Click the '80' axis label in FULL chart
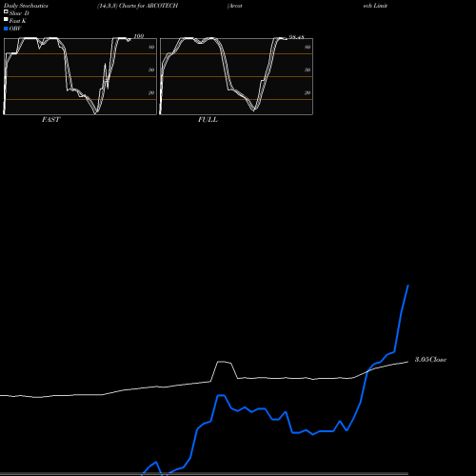Image resolution: width=476 pixels, height=476 pixels. click(x=307, y=47)
